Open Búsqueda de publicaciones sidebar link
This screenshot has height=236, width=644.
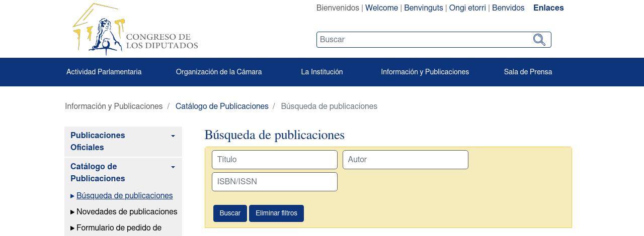pyautogui.click(x=124, y=196)
